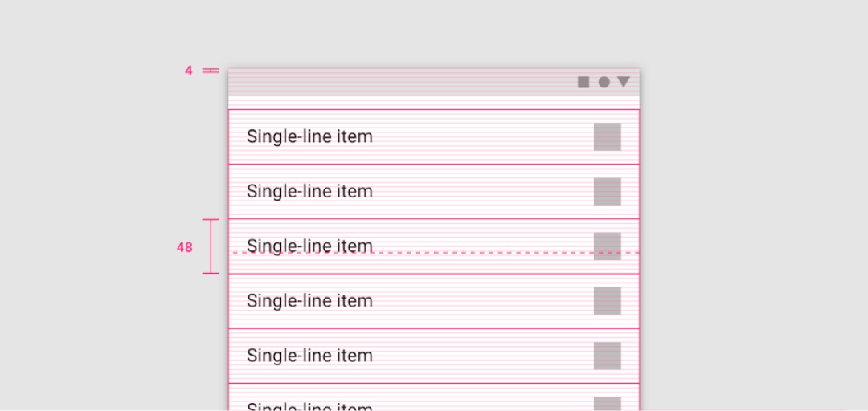Click the fifth "Single-line item" text
The width and height of the screenshot is (868, 411).
tap(309, 356)
